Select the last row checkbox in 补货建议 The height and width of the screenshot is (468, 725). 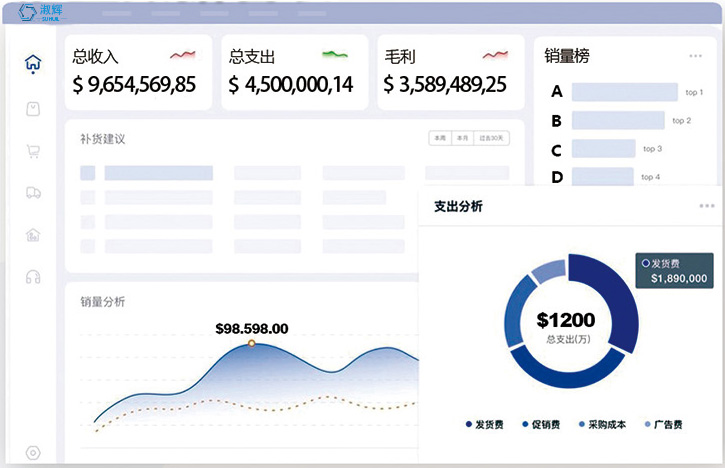click(87, 246)
